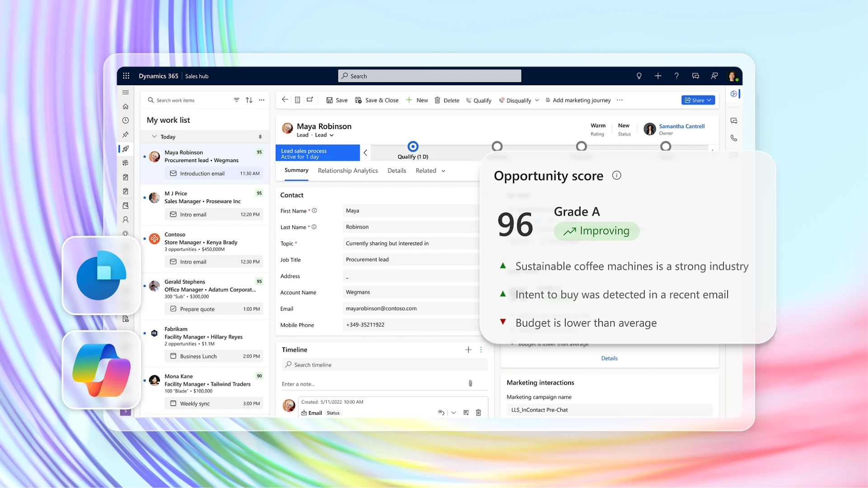Click the Introduction email activity
Image resolution: width=868 pixels, height=488 pixels.
[214, 173]
